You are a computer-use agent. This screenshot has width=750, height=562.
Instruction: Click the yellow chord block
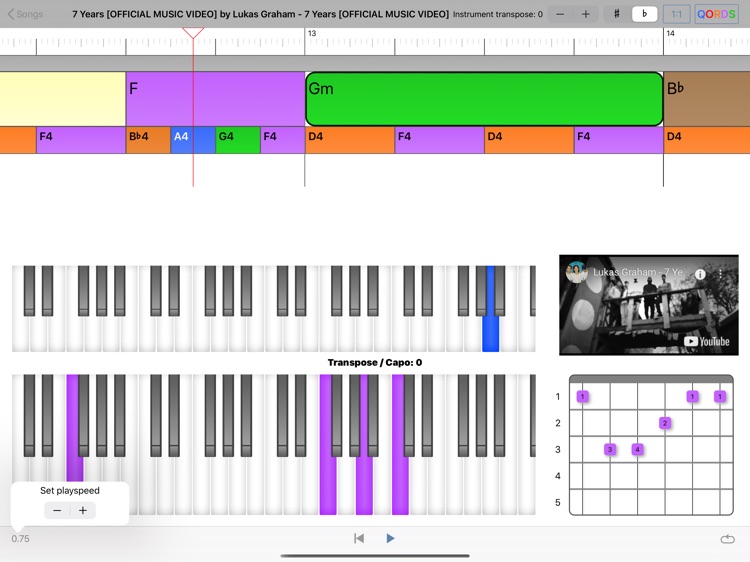point(63,99)
